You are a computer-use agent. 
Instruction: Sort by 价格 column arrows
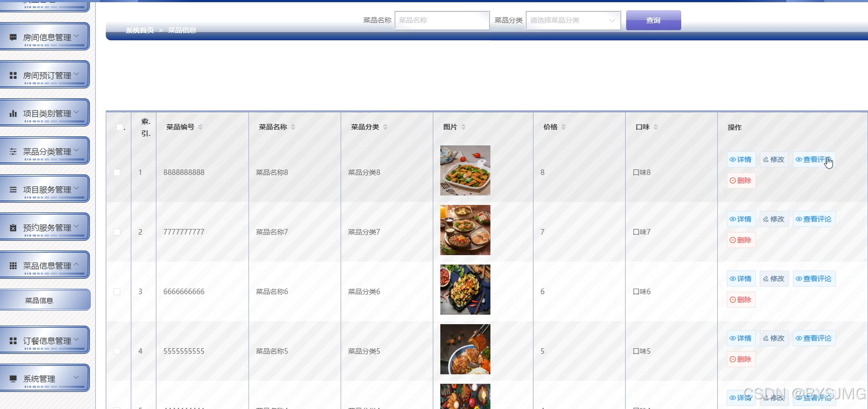(x=564, y=127)
